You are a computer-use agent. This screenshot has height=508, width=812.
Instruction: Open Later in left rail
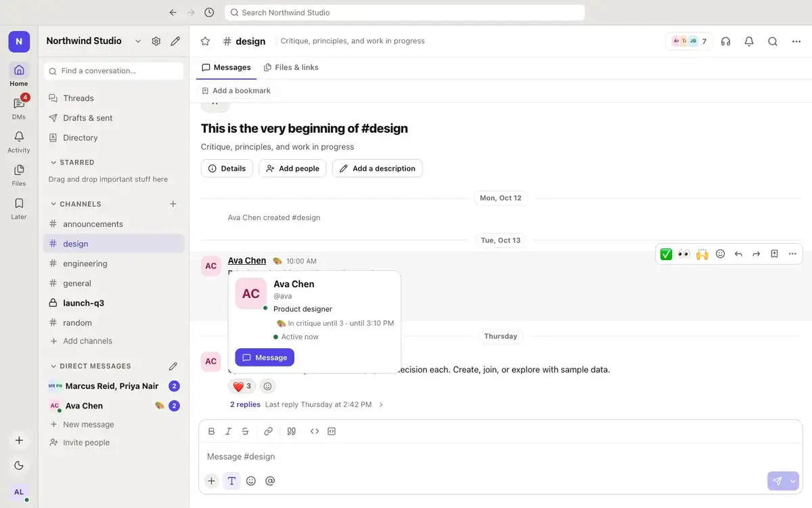(19, 208)
